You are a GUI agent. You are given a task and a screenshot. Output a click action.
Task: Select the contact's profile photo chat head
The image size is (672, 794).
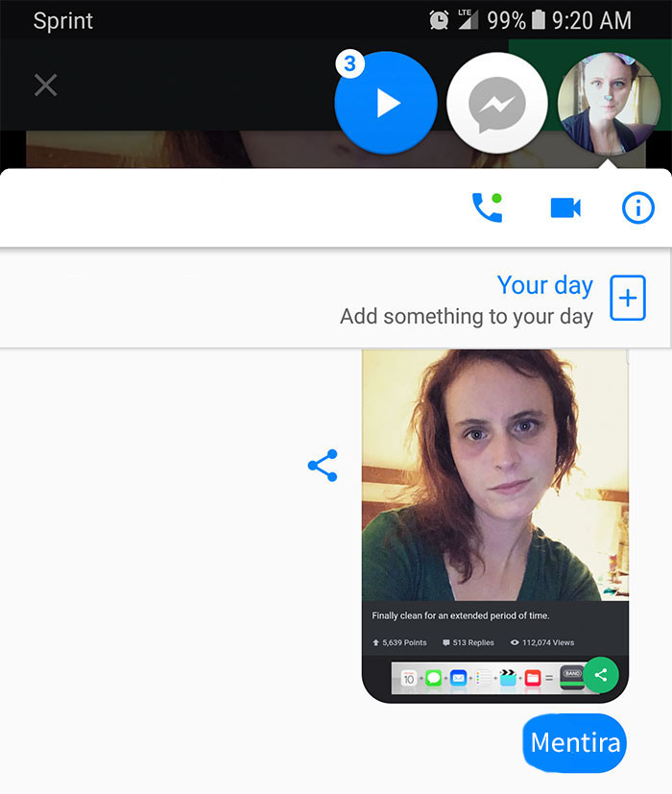click(x=609, y=103)
